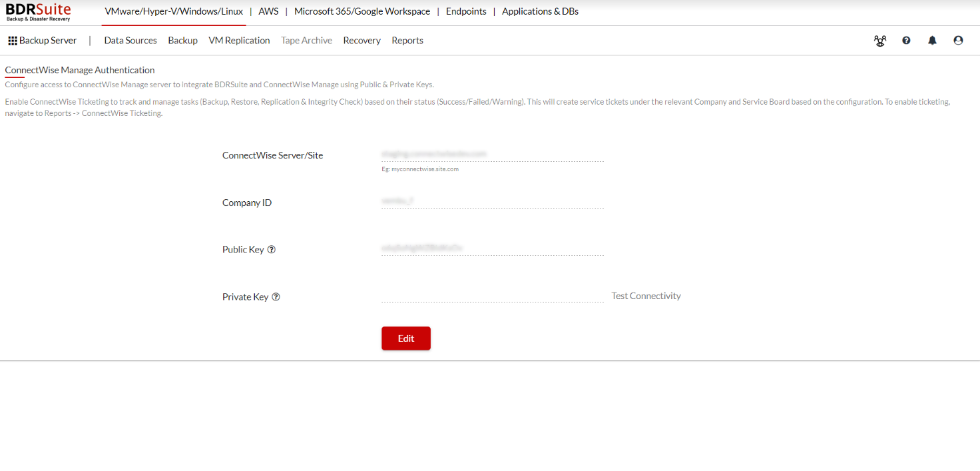Viewport: 980px width, 471px height.
Task: Click the Public Key label
Action: (243, 250)
